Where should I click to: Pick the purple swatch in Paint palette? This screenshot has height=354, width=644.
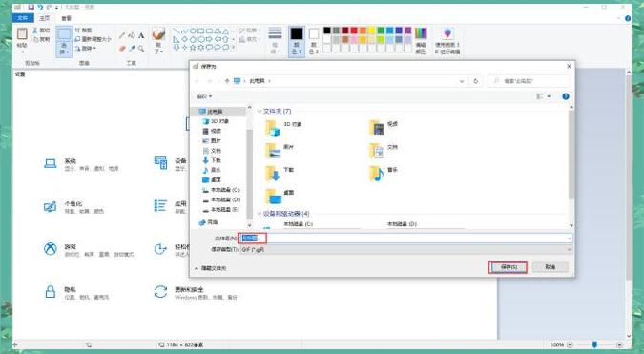click(x=407, y=31)
